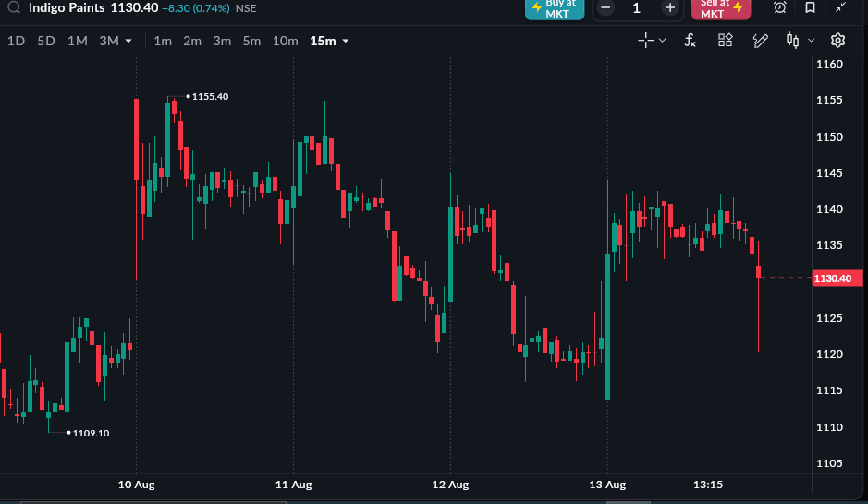The width and height of the screenshot is (868, 504).
Task: Click the Sell at MKT button
Action: pos(721,9)
